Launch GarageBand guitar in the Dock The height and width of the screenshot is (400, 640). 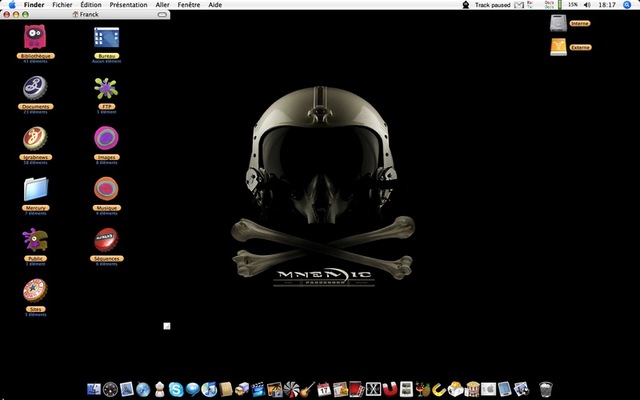coord(308,389)
